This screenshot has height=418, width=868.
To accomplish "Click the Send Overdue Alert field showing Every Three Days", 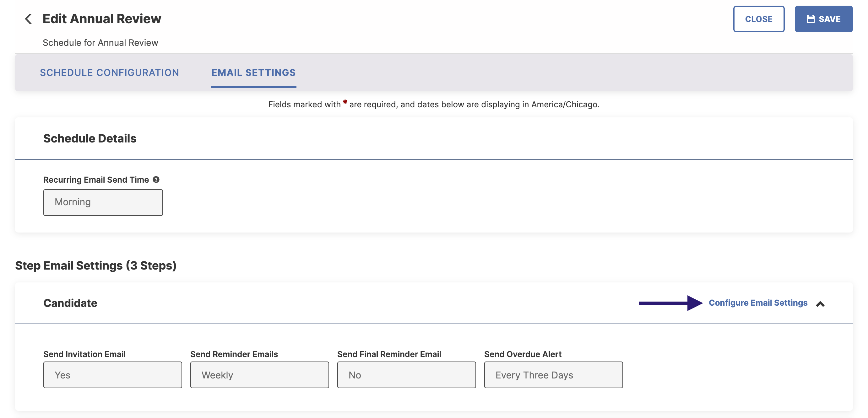I will pos(553,375).
